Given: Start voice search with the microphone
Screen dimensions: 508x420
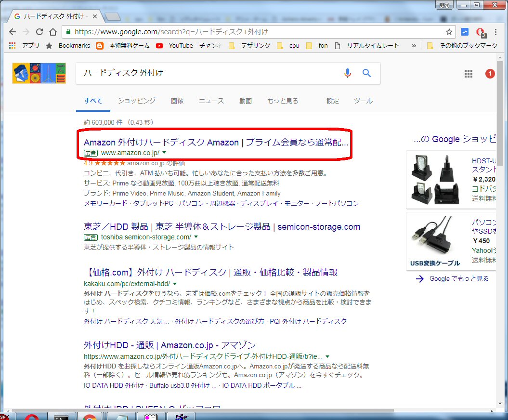Looking at the screenshot, I should 348,73.
